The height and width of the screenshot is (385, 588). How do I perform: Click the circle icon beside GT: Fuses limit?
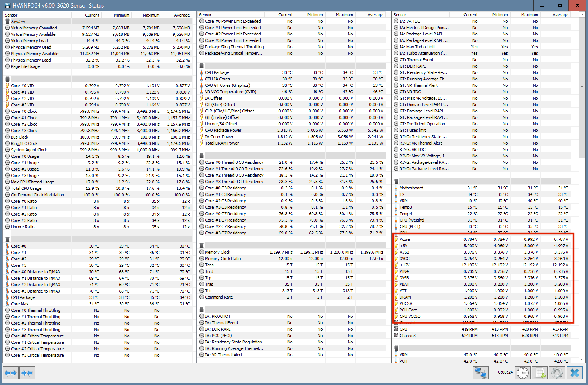point(396,130)
